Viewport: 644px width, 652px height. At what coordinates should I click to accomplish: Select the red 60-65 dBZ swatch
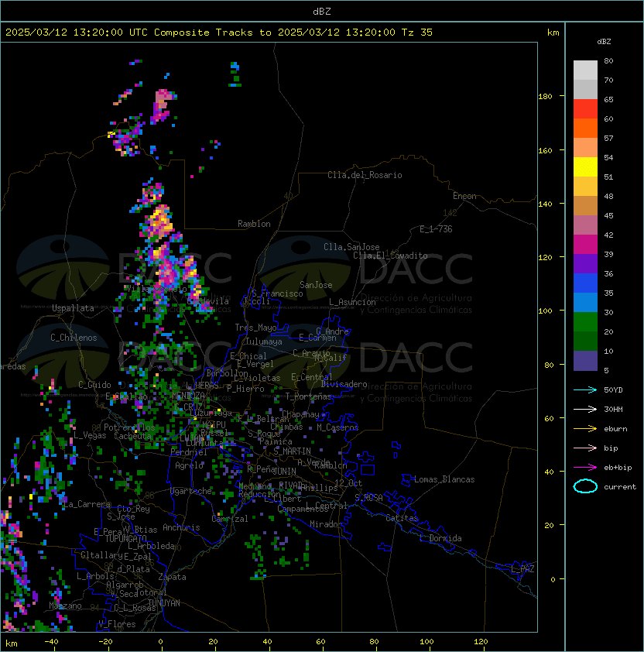(585, 109)
